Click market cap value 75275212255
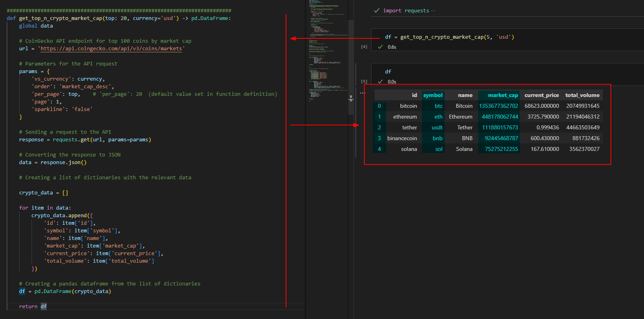 pos(501,149)
